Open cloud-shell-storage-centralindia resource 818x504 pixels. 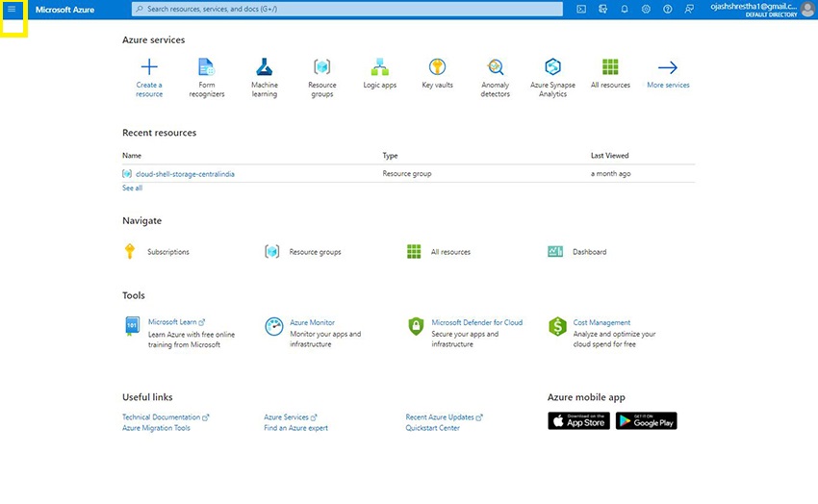coord(185,174)
